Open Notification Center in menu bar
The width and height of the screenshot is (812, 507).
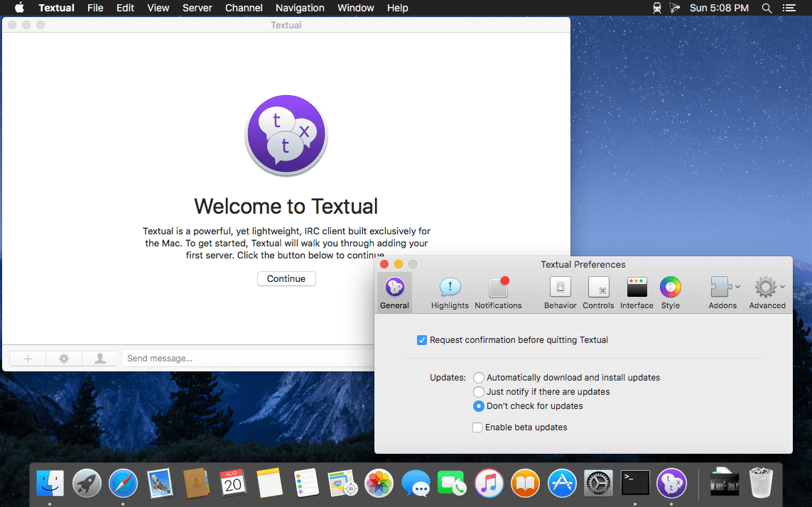coord(789,8)
